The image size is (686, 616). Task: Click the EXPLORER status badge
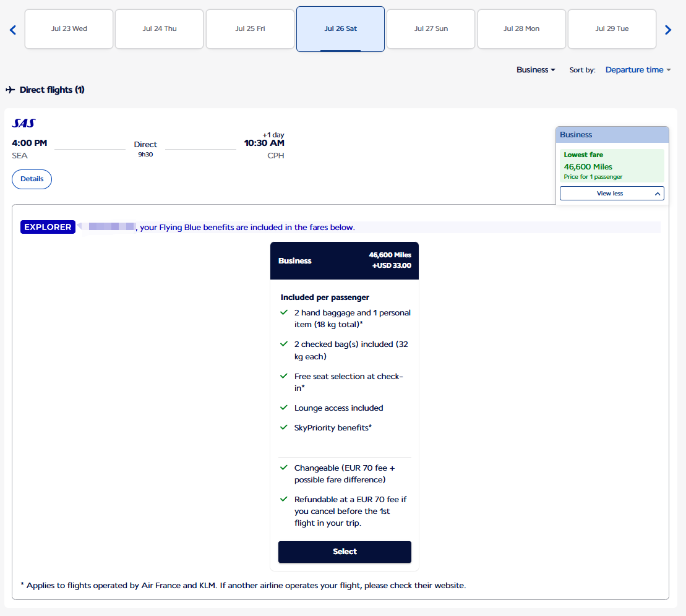click(48, 227)
